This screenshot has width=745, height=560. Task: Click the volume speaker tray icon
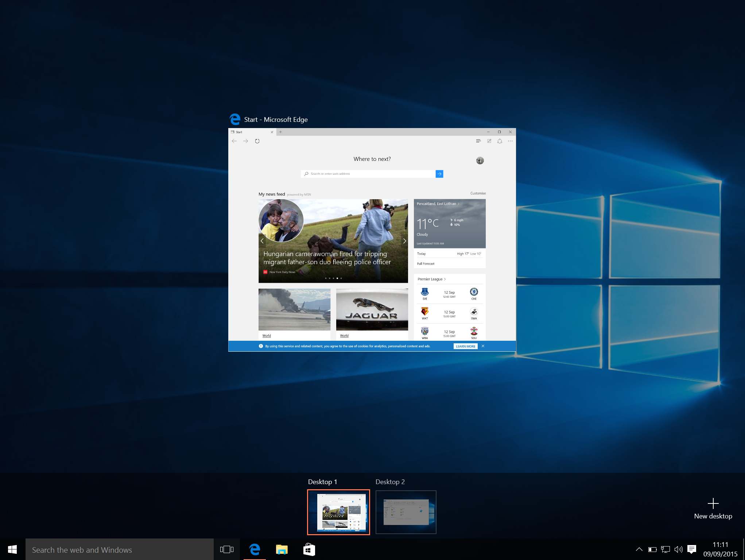[x=678, y=549]
